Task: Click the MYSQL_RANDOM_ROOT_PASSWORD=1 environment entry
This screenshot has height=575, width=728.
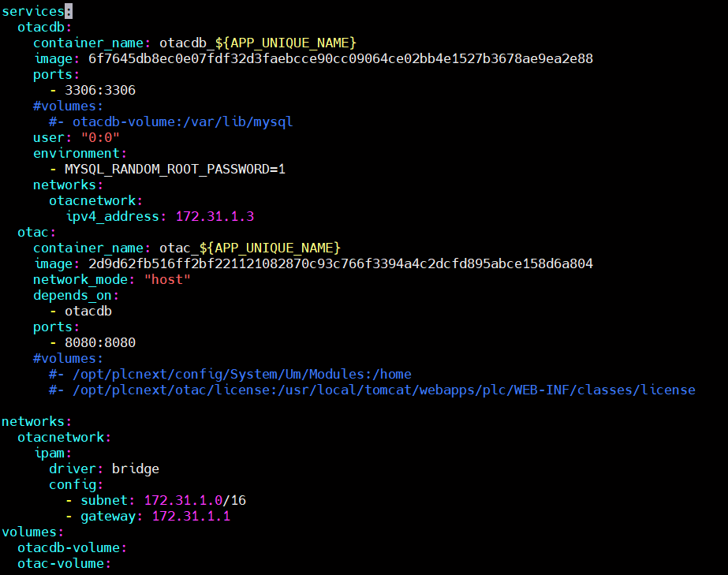Action: [x=174, y=169]
